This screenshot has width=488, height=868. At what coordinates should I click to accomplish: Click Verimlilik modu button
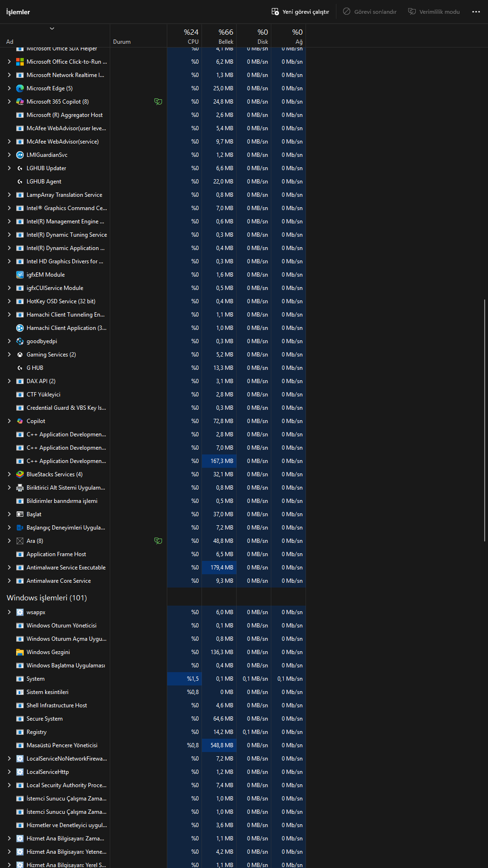[434, 12]
